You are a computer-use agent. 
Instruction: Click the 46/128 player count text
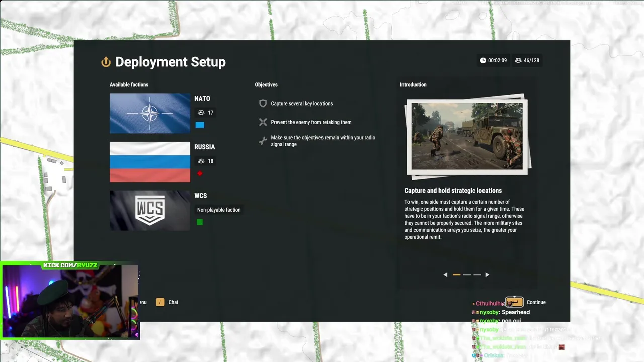point(531,60)
